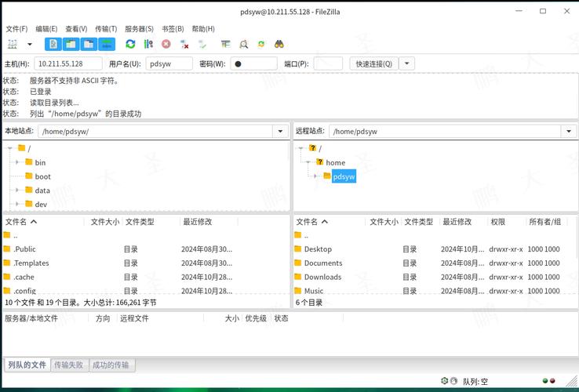Image resolution: width=579 pixels, height=392 pixels.
Task: Click the 队列: 空 status text
Action: (475, 381)
